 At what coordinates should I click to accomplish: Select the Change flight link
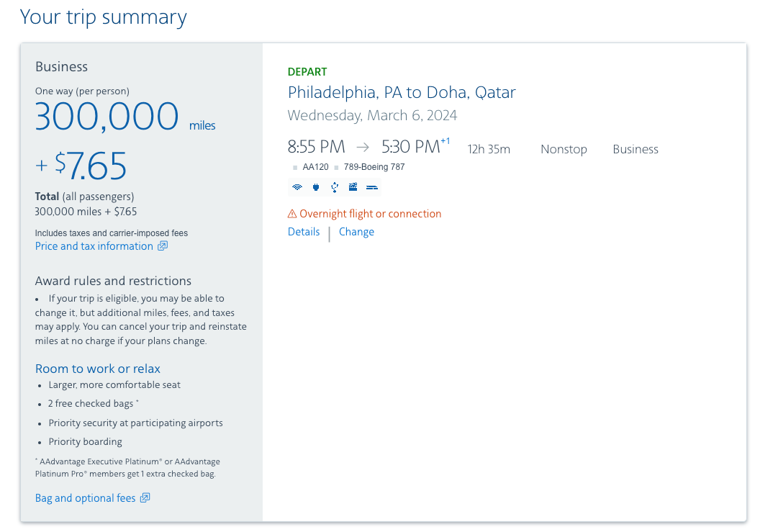[356, 232]
